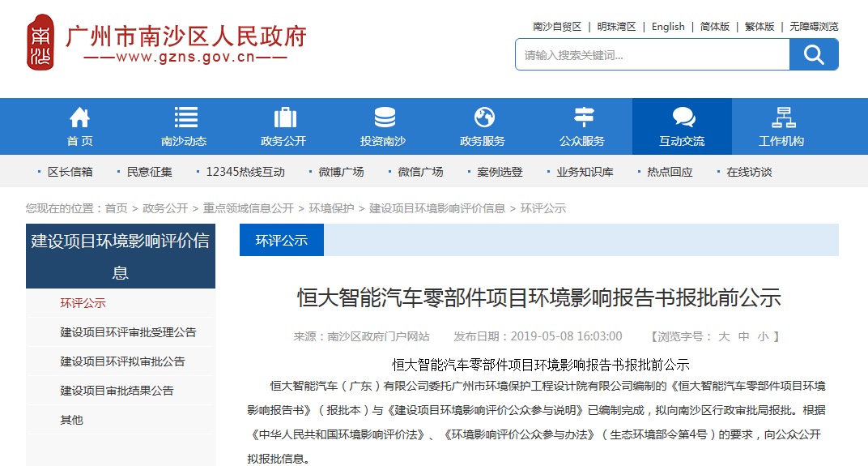Screen dimensions: 868x466
Task: Open 业务知识库 submenu link
Action: 585,172
